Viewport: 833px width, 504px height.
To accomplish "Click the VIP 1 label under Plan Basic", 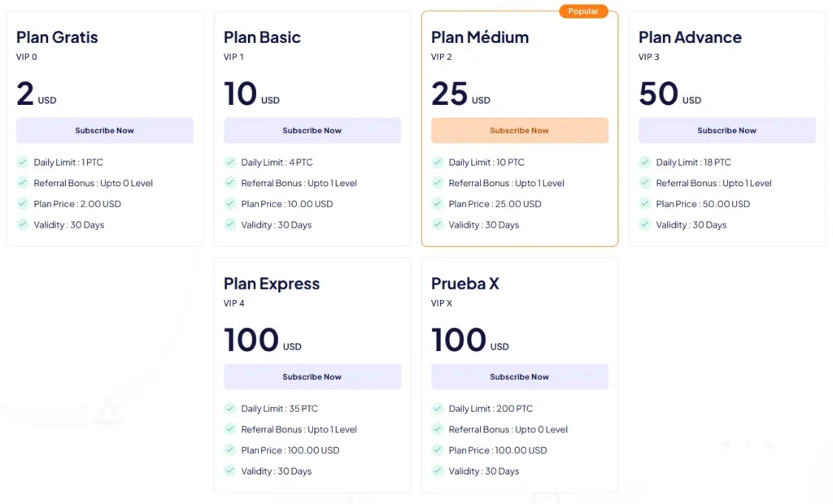I will point(233,57).
